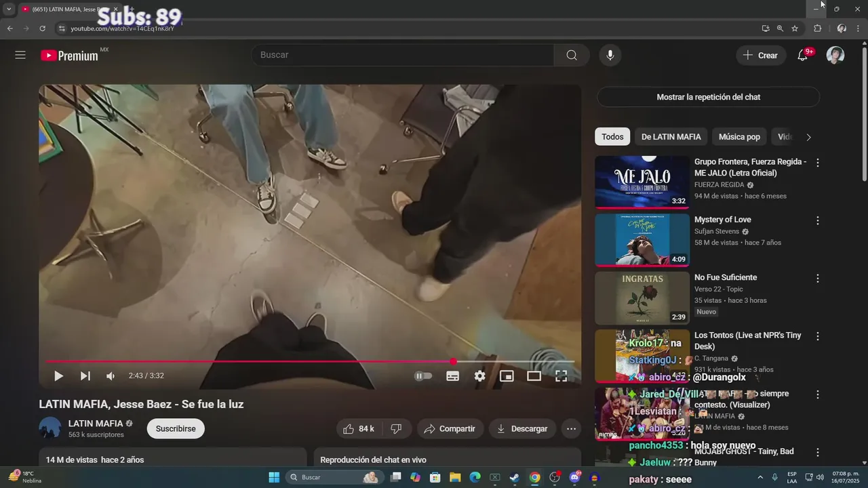The height and width of the screenshot is (488, 868).
Task: Seek on the red video progress bar
Action: point(310,361)
